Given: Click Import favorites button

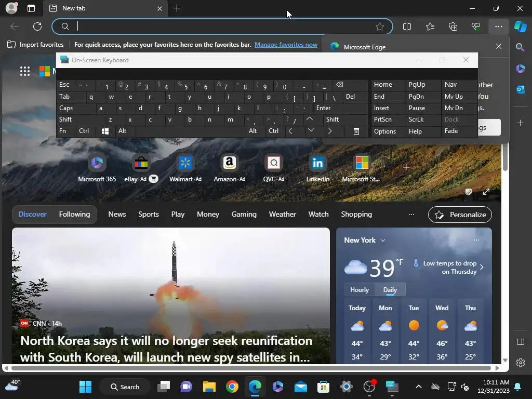Looking at the screenshot, I should (x=36, y=45).
